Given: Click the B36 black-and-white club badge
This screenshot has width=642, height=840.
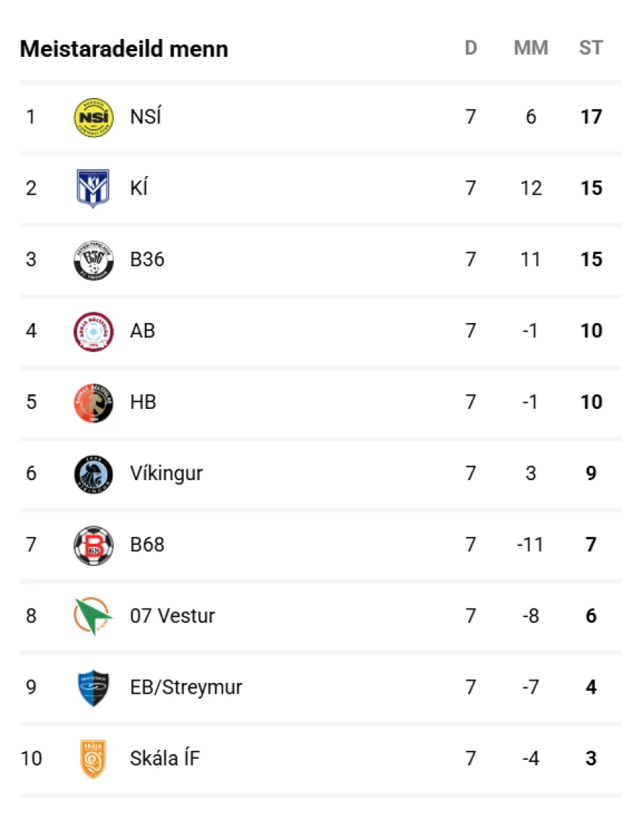Looking at the screenshot, I should [x=93, y=260].
